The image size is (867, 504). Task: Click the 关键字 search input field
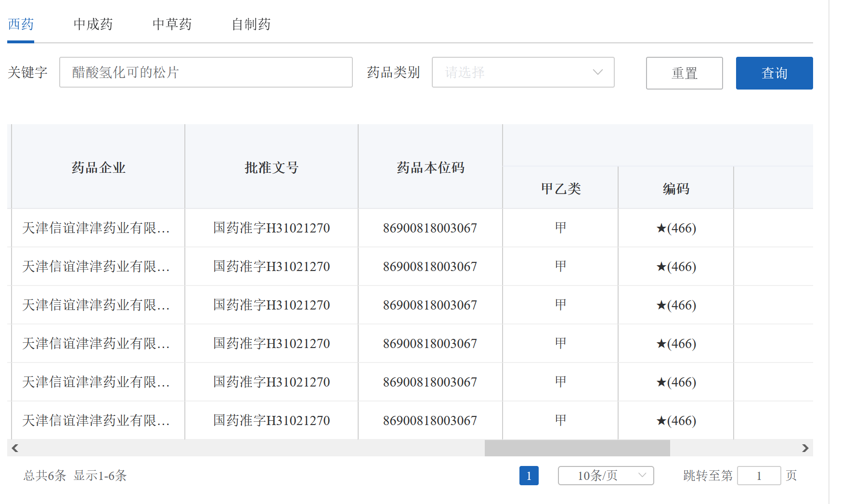coord(206,72)
